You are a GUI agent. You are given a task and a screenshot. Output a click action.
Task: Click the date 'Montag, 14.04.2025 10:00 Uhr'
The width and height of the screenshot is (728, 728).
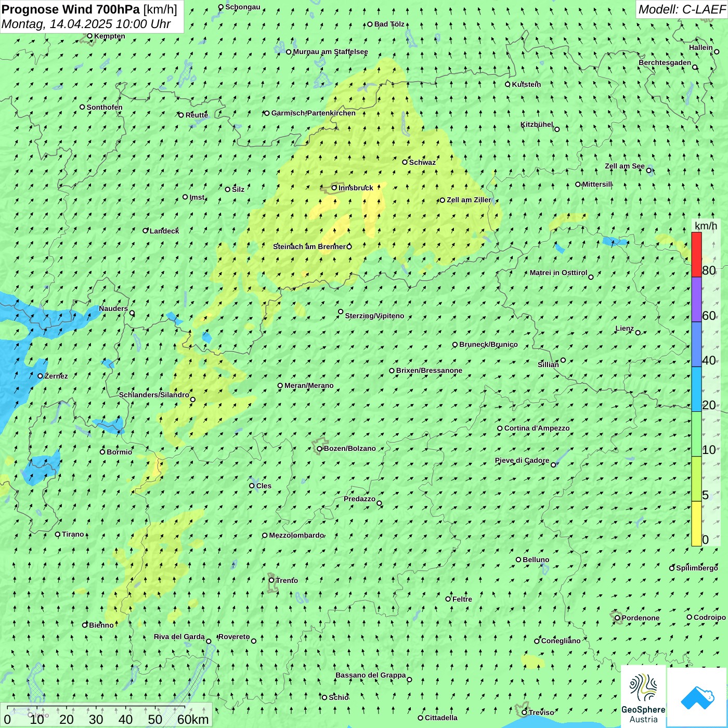coord(86,24)
